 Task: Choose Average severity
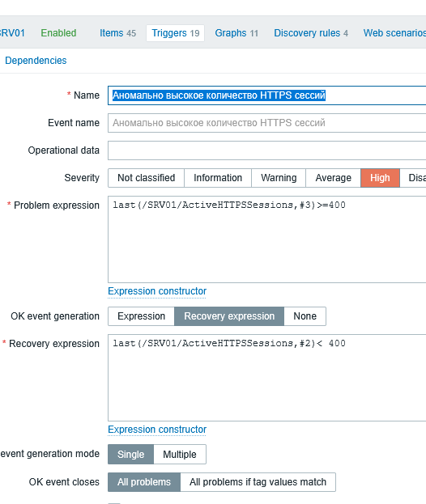[x=334, y=178]
